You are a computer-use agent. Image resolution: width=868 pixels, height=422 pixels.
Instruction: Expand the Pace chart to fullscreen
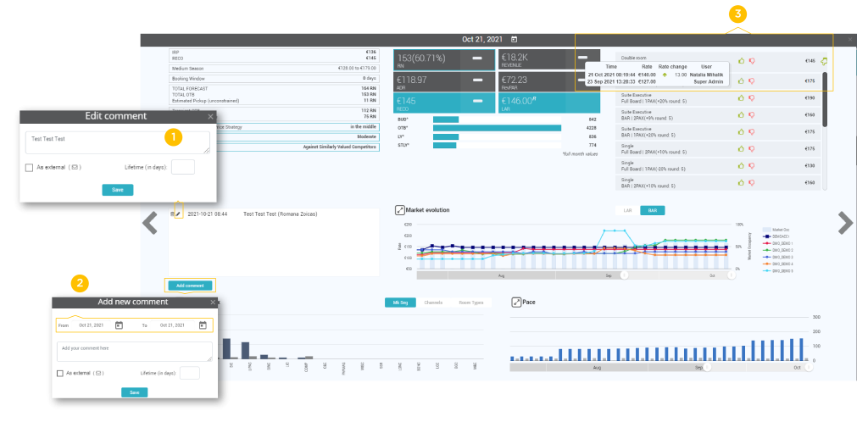pyautogui.click(x=516, y=303)
